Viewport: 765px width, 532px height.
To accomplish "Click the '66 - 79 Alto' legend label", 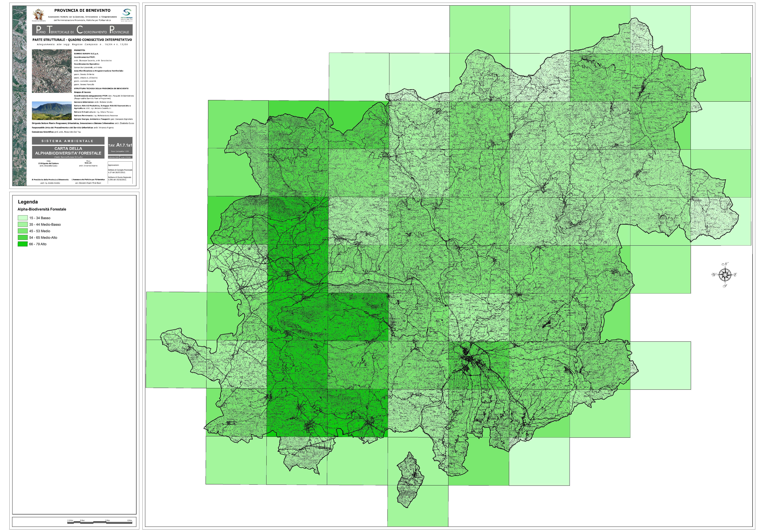I will tap(38, 244).
